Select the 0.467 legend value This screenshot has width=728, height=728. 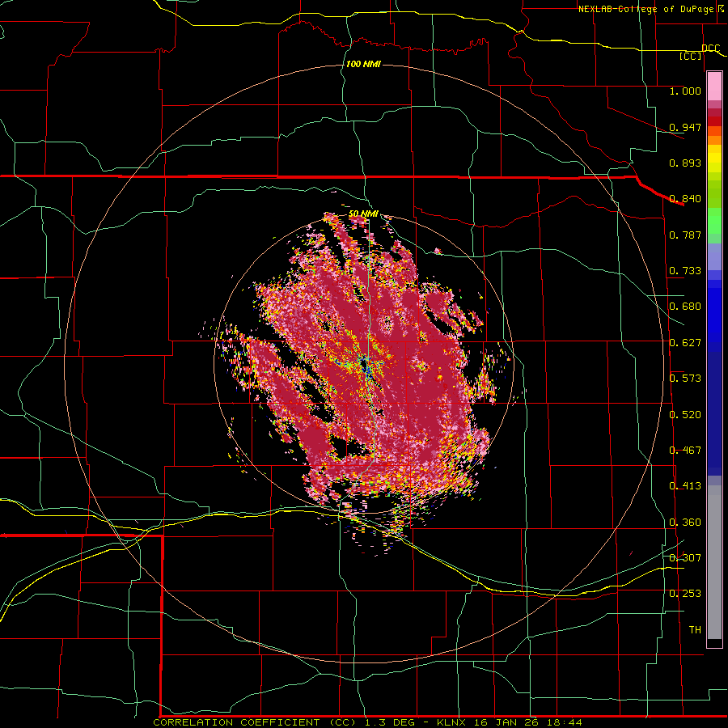(x=685, y=451)
